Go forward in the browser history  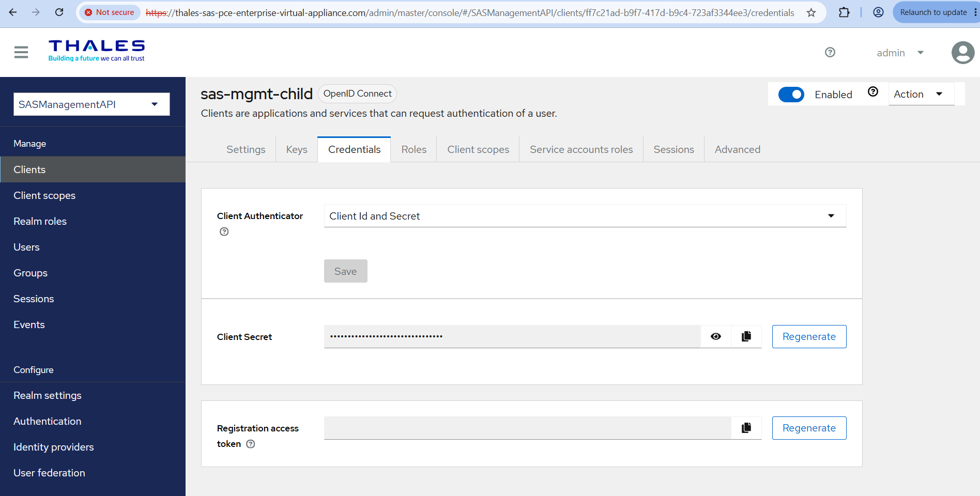(36, 12)
